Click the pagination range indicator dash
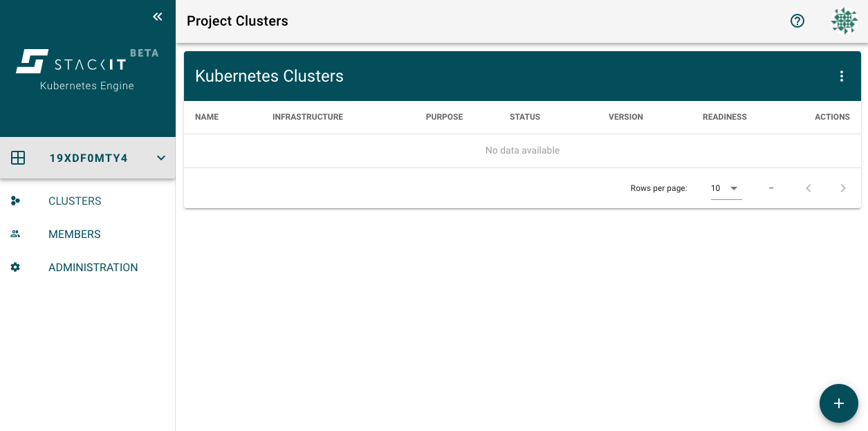 (x=770, y=187)
